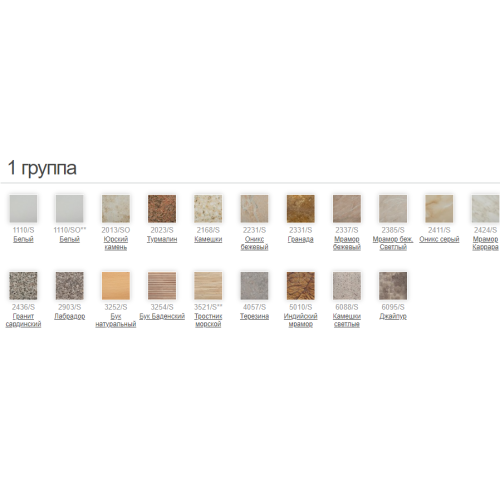500x500 pixels.
Task: Pick the 2436/S Гранит сардинский swatch
Action: pyautogui.click(x=23, y=286)
